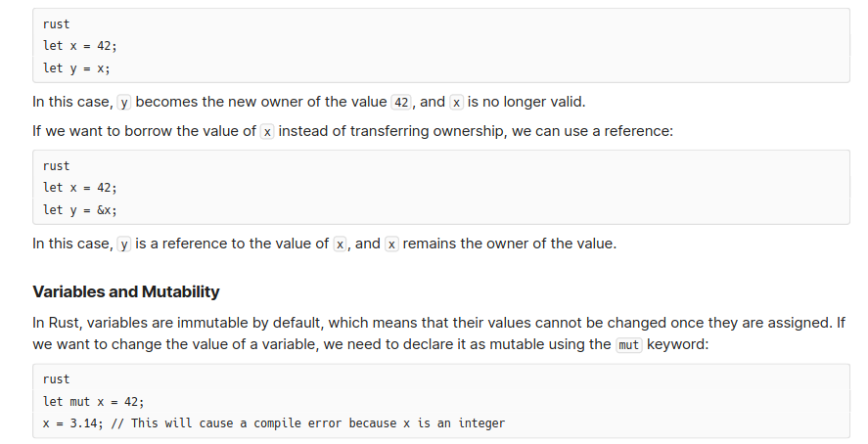Click the "let y = &x;" code line
This screenshot has height=444, width=868.
coord(79,209)
